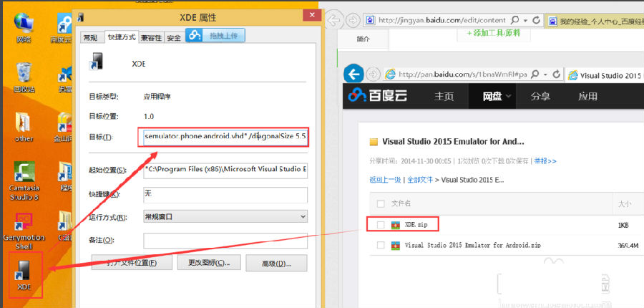Viewport: 644px width, 308px height.
Task: Switch to the 常规 tab
Action: 91,38
